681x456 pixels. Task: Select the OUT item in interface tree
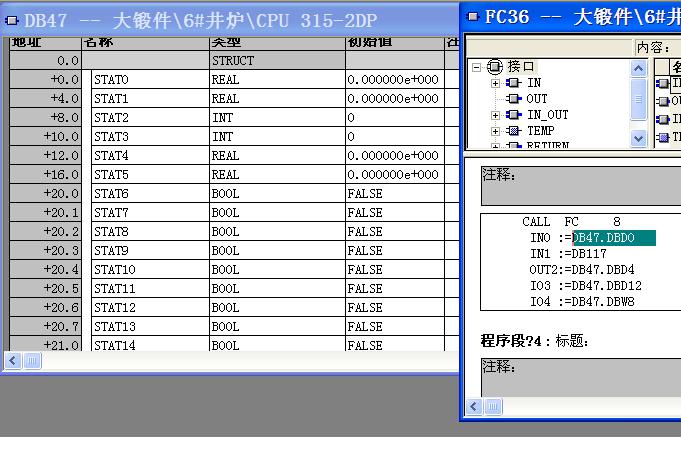point(537,99)
